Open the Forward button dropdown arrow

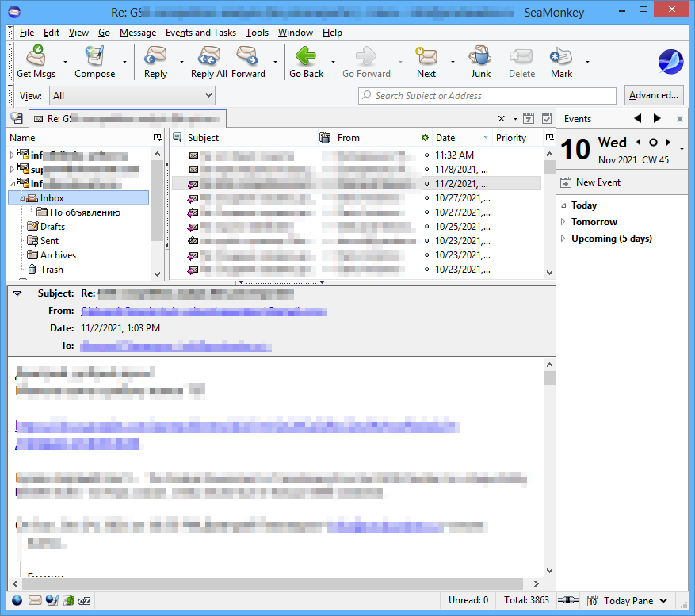tap(275, 61)
